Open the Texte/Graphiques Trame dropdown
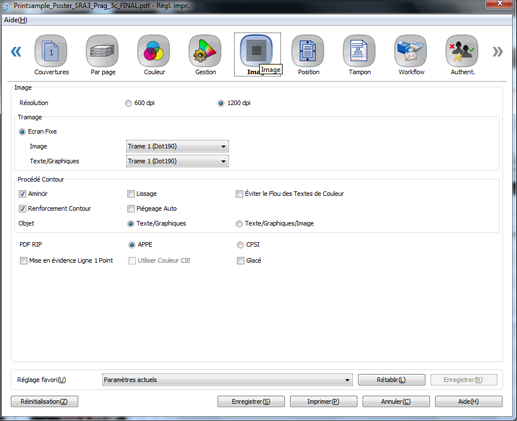Screen dimensions: 517x421 [x=177, y=161]
